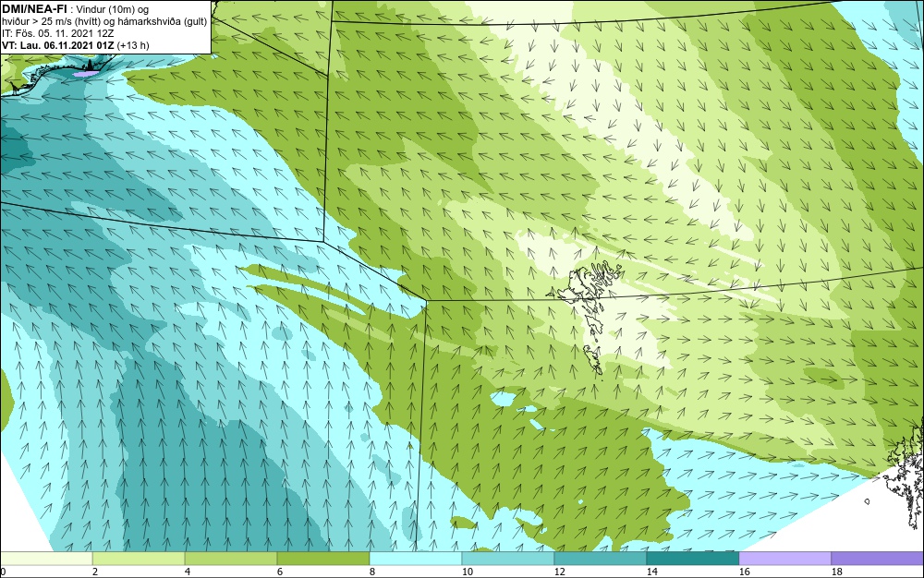The height and width of the screenshot is (578, 924).
Task: Click the legend label '2'
Action: click(95, 572)
